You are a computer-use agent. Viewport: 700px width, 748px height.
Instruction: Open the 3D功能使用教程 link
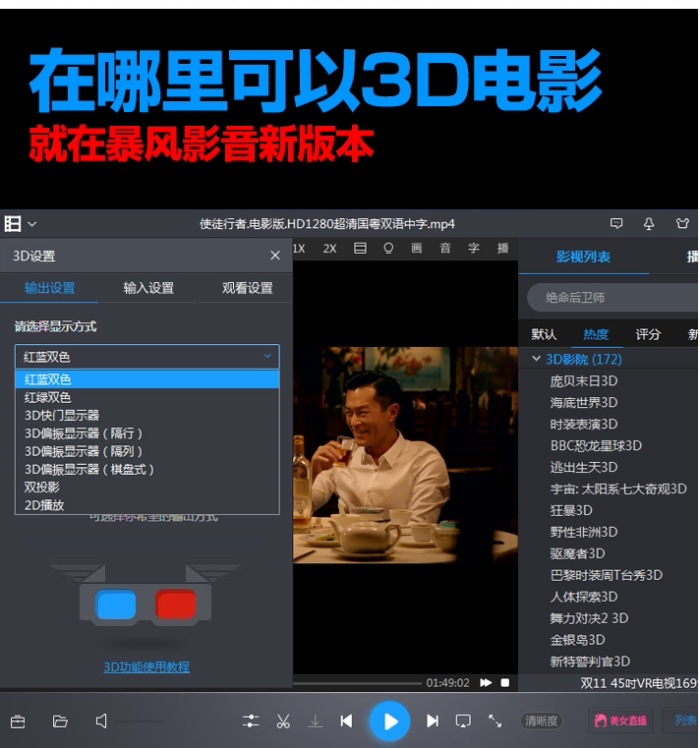(x=146, y=666)
